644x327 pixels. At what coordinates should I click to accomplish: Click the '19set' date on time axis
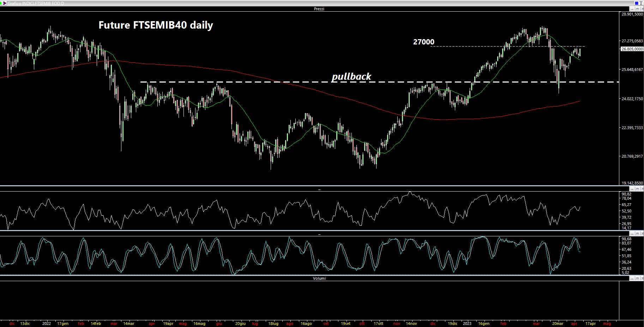(346, 323)
